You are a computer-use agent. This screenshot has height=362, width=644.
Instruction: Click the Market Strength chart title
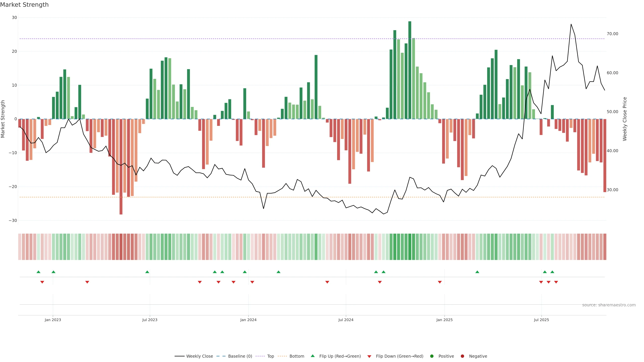click(x=24, y=5)
